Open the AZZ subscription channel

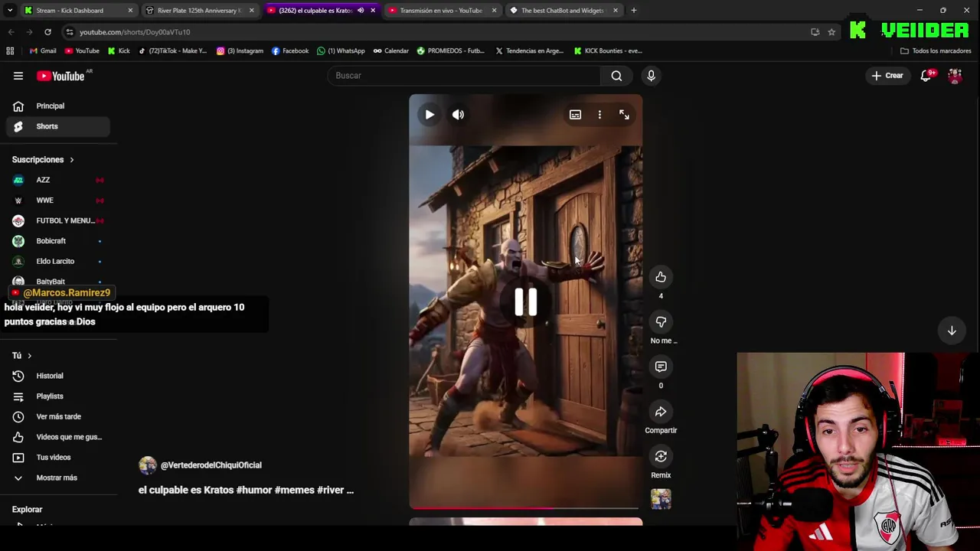(x=58, y=180)
